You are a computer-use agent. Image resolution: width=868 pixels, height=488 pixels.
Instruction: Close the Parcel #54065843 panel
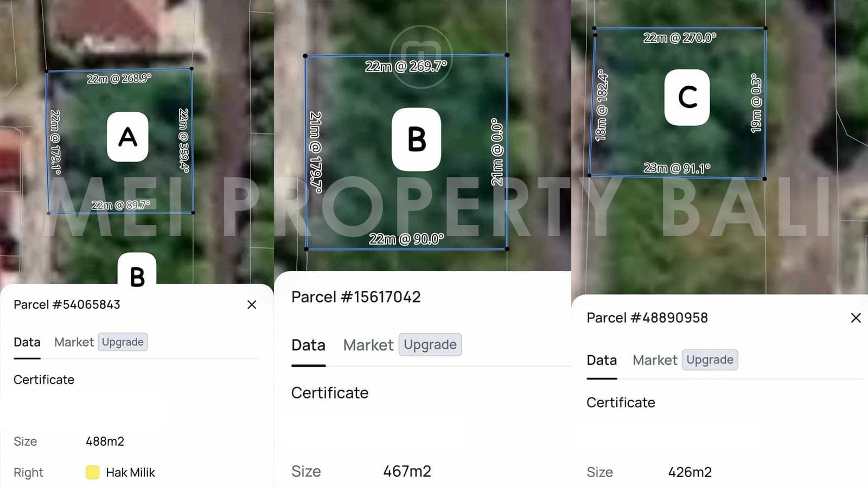[x=252, y=305]
